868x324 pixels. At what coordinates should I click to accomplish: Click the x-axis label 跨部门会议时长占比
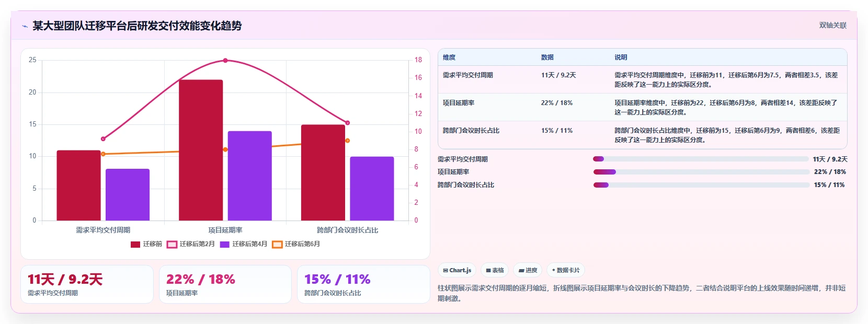tap(348, 230)
